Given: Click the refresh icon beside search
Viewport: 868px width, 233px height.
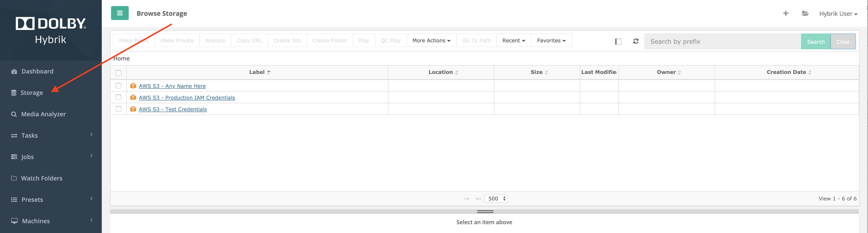Looking at the screenshot, I should pyautogui.click(x=635, y=41).
